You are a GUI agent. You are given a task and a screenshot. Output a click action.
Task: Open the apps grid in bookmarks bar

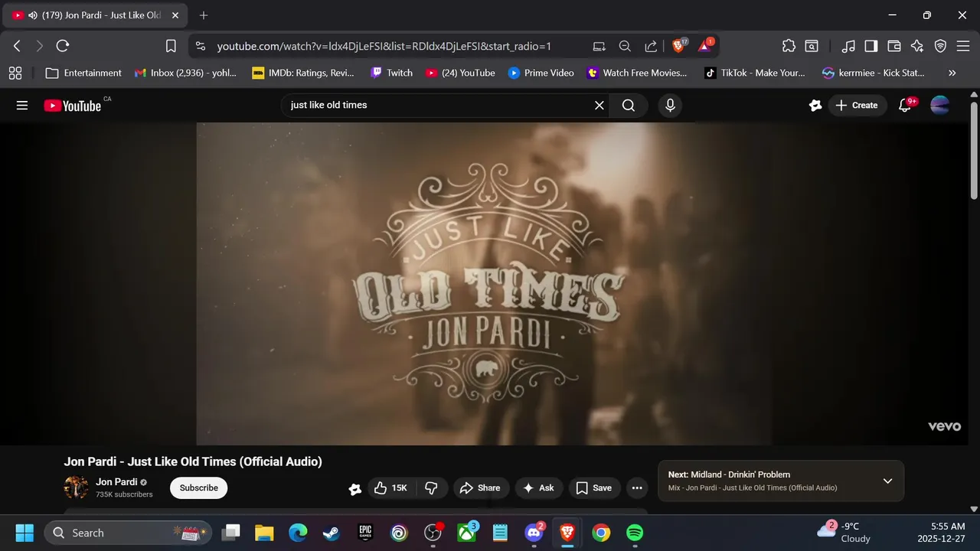pos(15,73)
